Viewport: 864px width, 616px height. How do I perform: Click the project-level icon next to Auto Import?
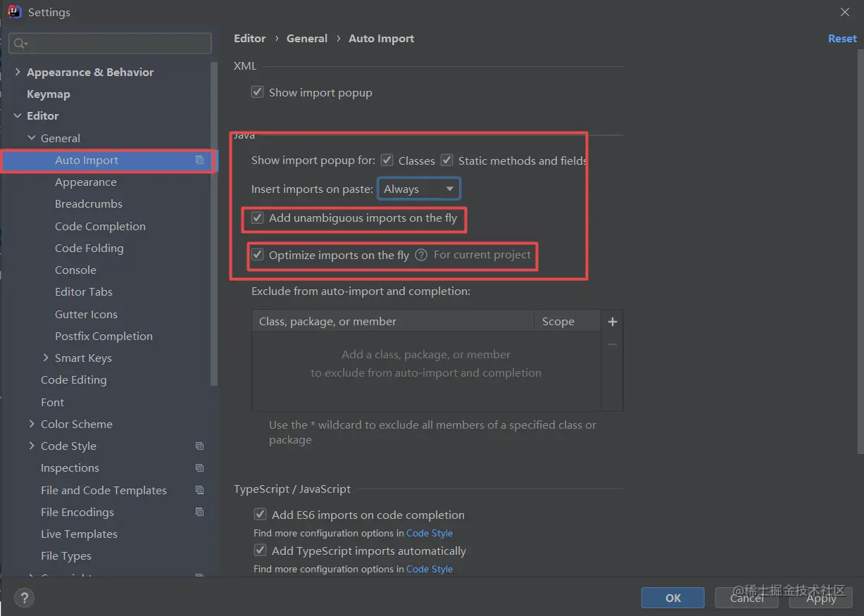(200, 161)
